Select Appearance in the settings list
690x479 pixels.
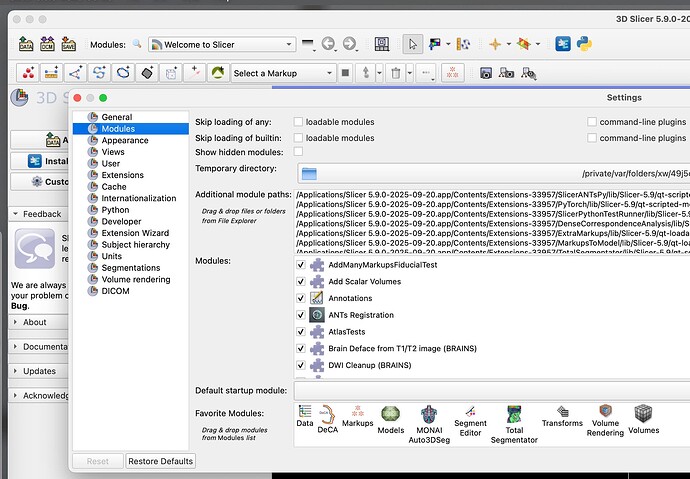click(125, 141)
